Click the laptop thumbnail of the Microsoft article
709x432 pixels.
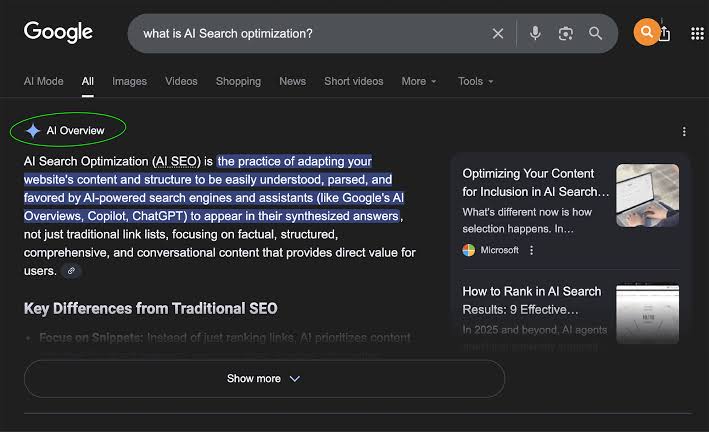(647, 195)
